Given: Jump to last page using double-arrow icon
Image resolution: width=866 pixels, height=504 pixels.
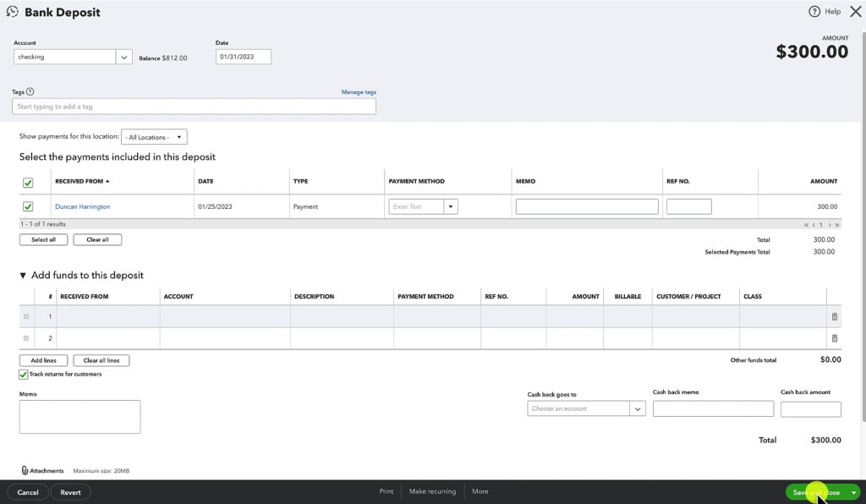Looking at the screenshot, I should (x=837, y=225).
